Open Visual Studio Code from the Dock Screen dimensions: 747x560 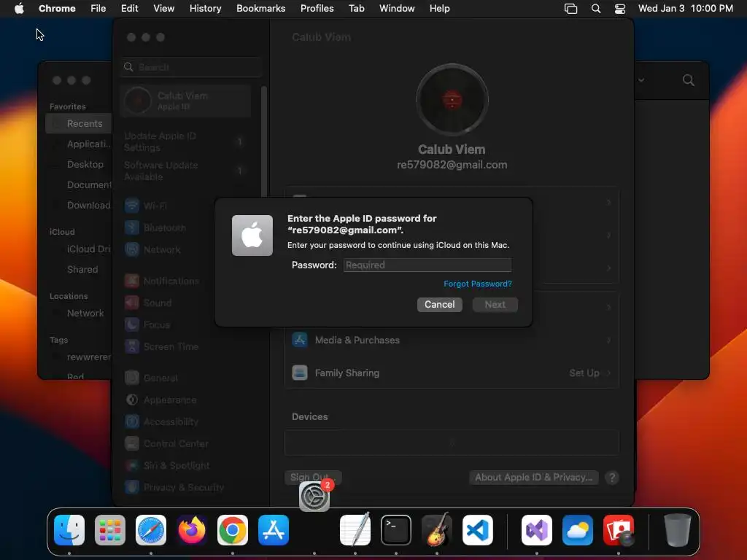[477, 530]
